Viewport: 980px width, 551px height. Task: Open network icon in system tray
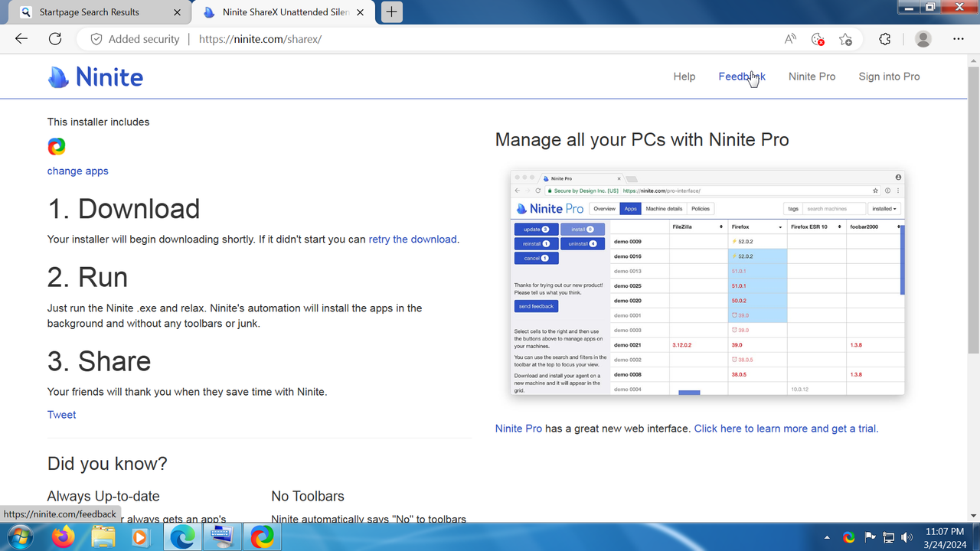pyautogui.click(x=889, y=537)
